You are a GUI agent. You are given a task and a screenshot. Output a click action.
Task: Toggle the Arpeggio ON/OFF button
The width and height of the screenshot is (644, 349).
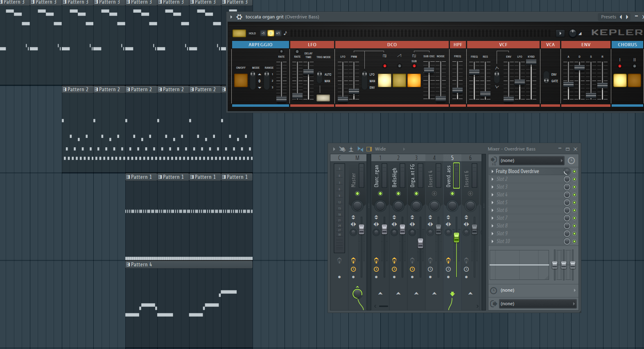241,80
